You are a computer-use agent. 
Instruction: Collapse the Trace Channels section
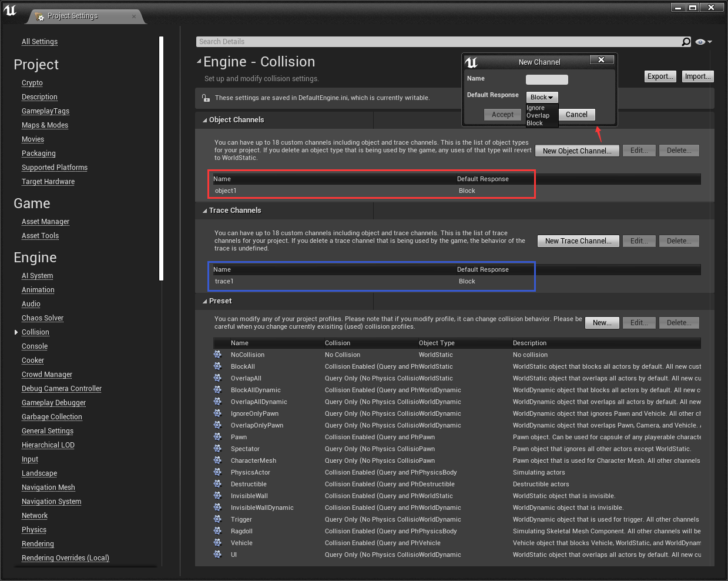coord(204,211)
